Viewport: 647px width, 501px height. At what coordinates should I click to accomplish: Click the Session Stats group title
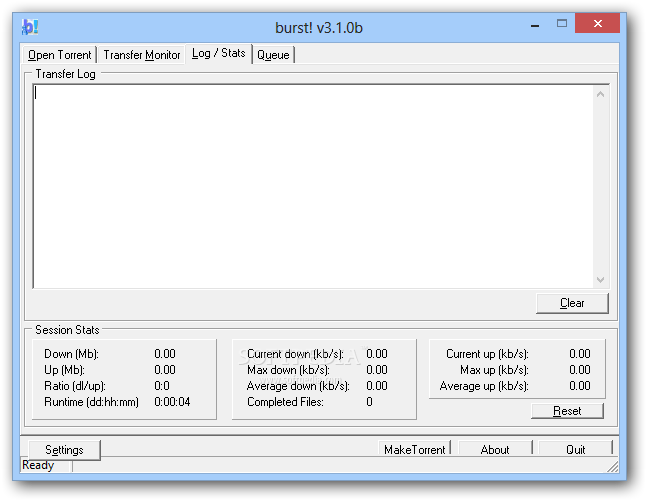pos(67,330)
